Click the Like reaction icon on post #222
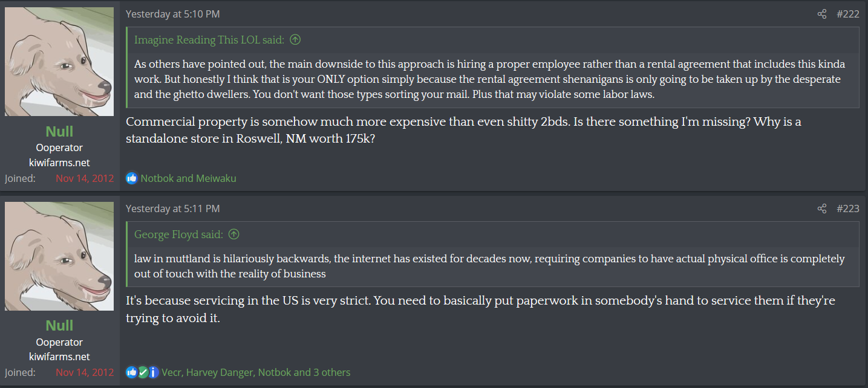The image size is (868, 388). pos(132,178)
